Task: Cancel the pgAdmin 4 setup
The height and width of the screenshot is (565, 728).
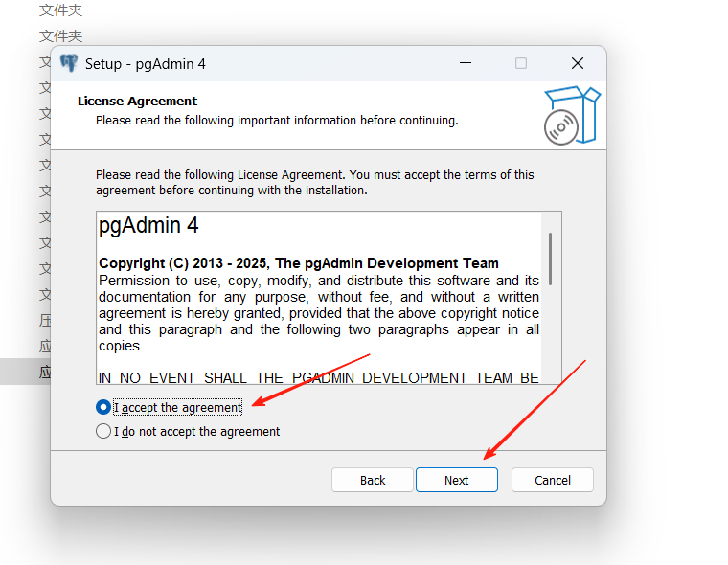Action: pos(552,480)
